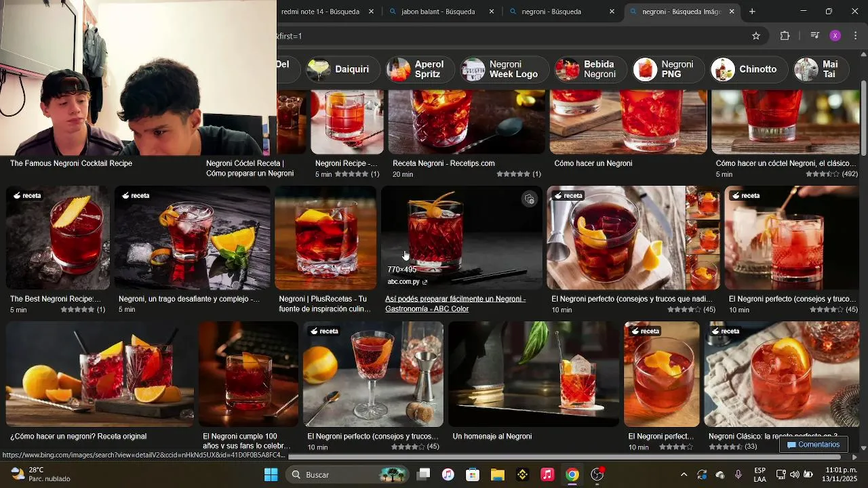The image size is (868, 488).
Task: Click 'Cómo hacer un cóctel Negroni, el clásico' caption
Action: tap(786, 163)
